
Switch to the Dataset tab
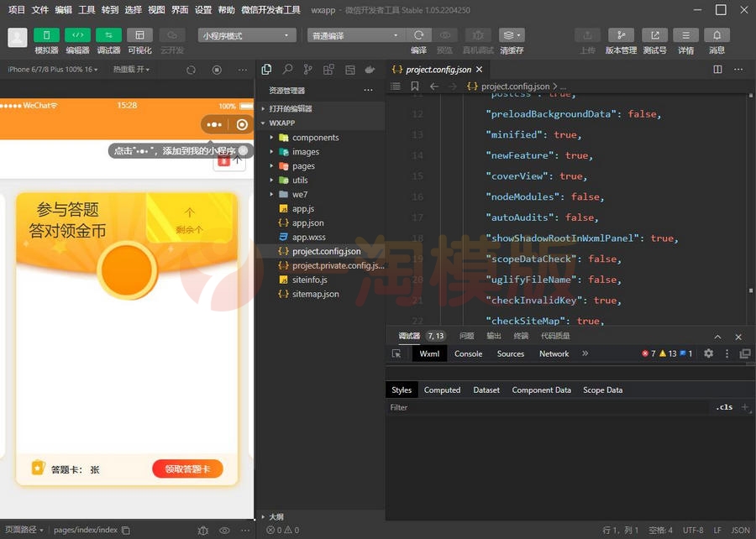pyautogui.click(x=486, y=390)
